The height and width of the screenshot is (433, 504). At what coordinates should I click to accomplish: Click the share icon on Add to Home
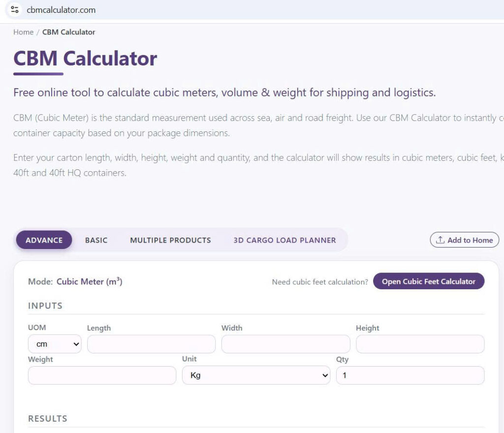click(x=440, y=240)
